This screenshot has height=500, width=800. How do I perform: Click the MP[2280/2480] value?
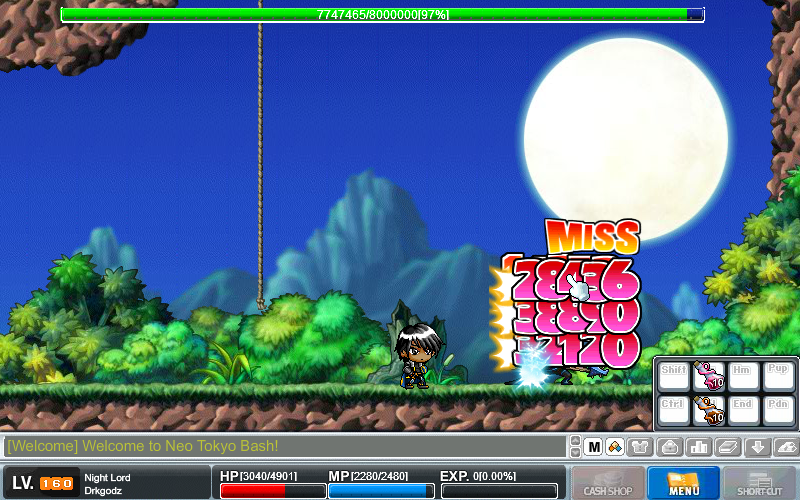368,476
